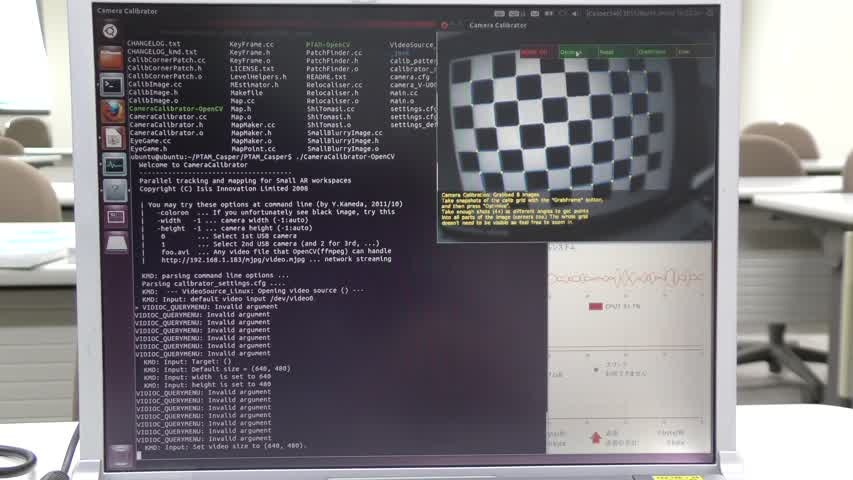Click the red CPU1 color swatch in System Monitor
853x480 pixels.
pyautogui.click(x=596, y=306)
